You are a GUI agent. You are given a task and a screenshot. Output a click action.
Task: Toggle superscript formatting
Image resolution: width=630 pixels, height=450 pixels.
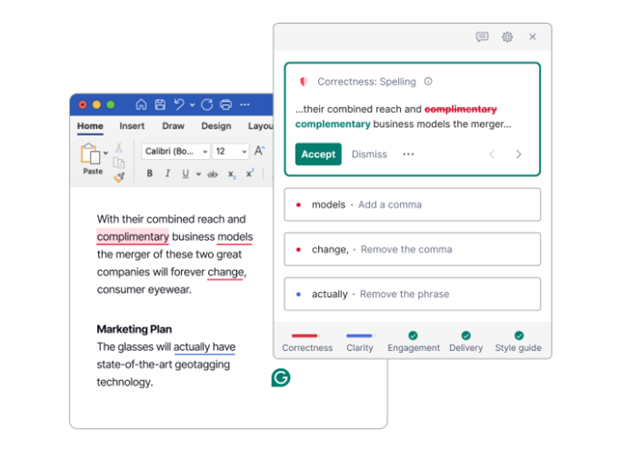coord(250,173)
